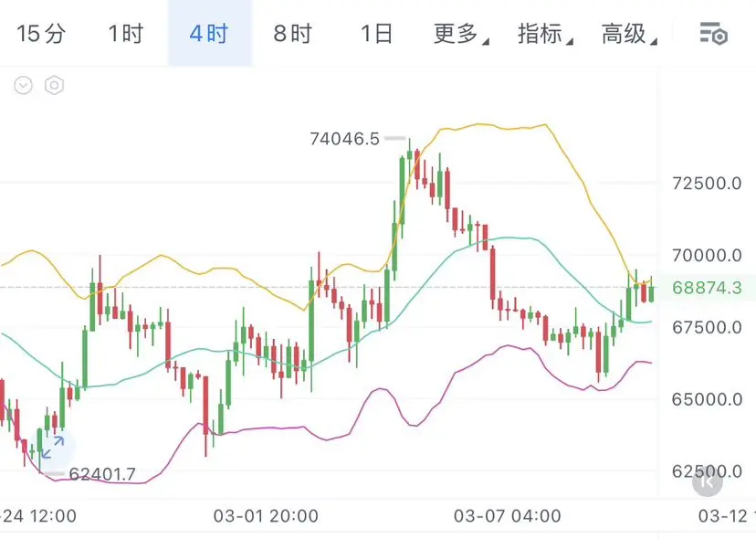The width and height of the screenshot is (756, 539).
Task: Expand the 更多 timeframe dropdown
Action: 461,34
